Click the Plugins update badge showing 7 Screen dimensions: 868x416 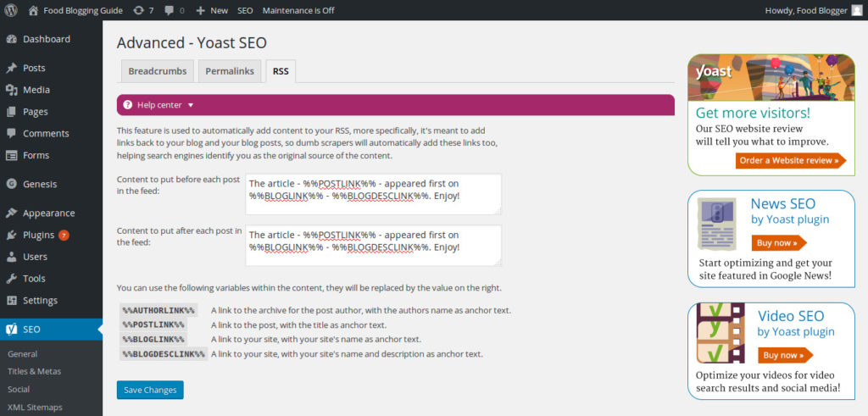(64, 235)
